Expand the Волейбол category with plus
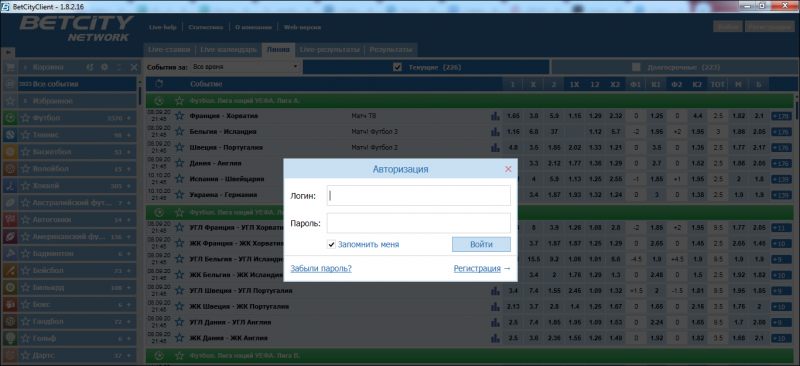800x366 pixels. (129, 168)
